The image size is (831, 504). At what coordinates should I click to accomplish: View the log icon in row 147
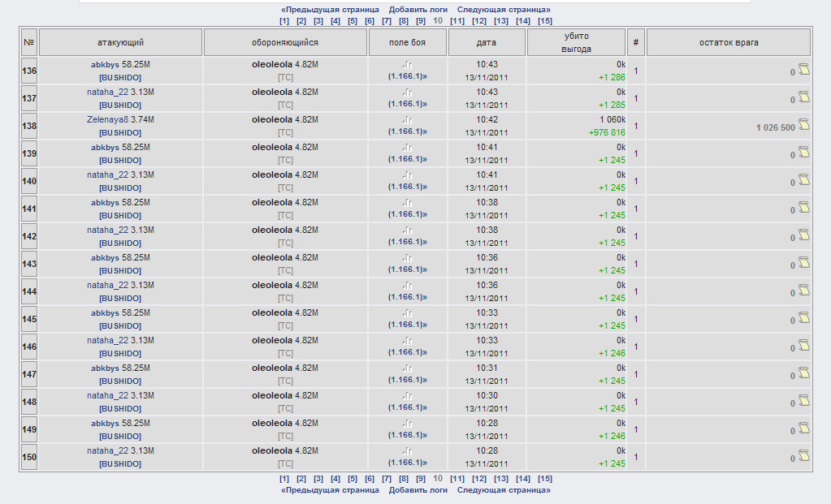click(x=804, y=373)
